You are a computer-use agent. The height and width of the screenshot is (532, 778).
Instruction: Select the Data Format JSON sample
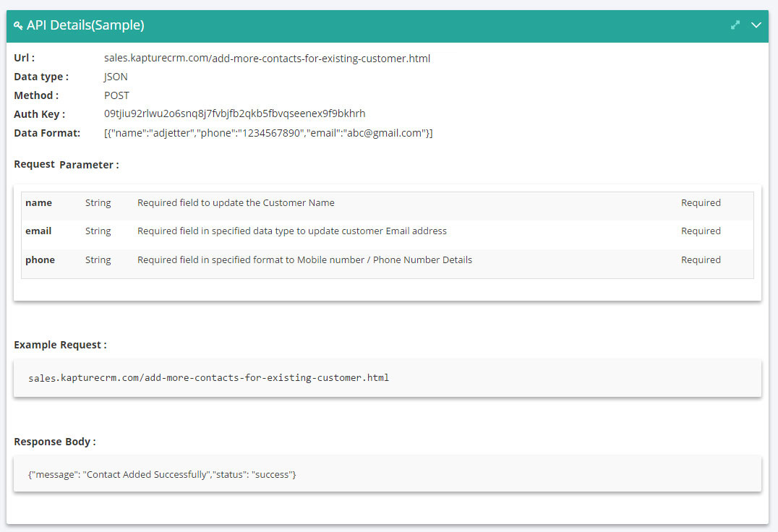268,134
